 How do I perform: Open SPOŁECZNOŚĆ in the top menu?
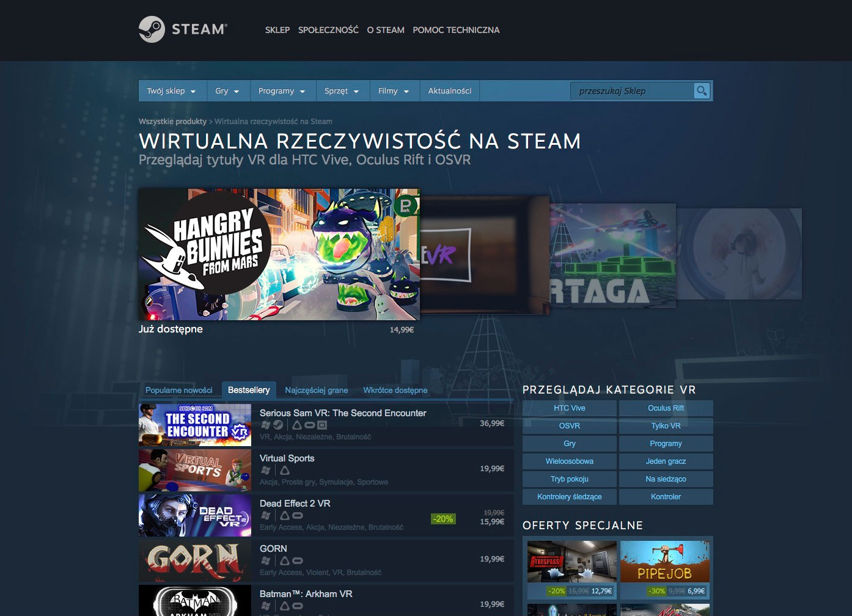point(328,30)
